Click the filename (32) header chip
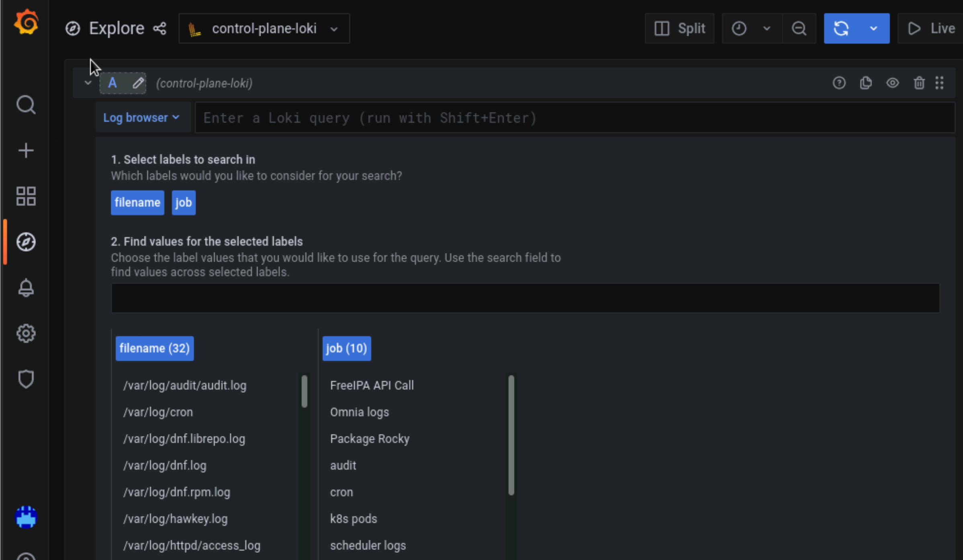 click(x=155, y=348)
